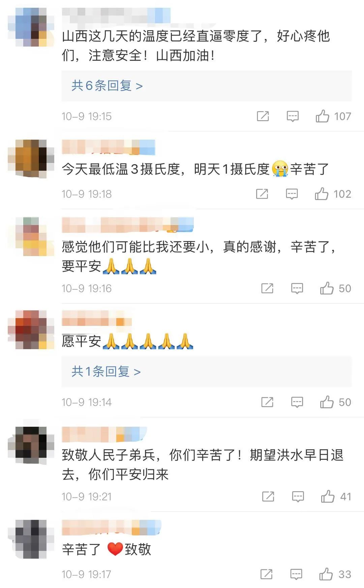Tap the share icon on the 19:15 comment
The width and height of the screenshot is (364, 588).
tap(263, 116)
